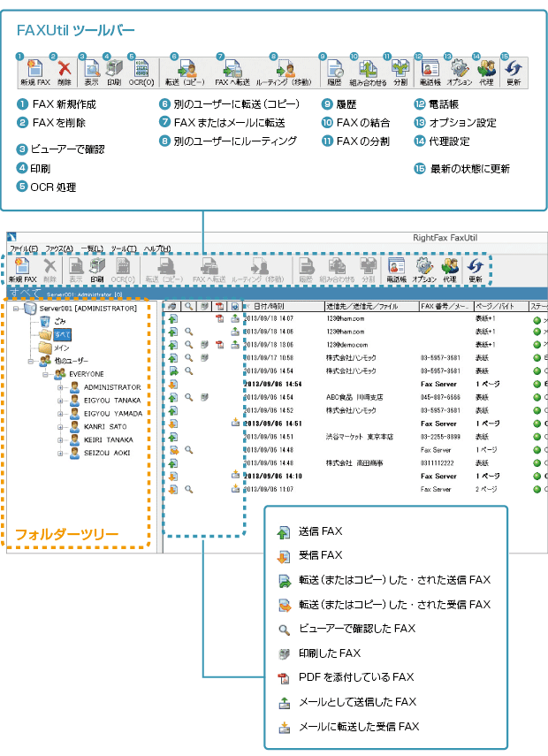Click 表示 viewer icon in the enlarged toolbar callout
Image resolution: width=548 pixels, height=756 pixels.
click(x=92, y=68)
